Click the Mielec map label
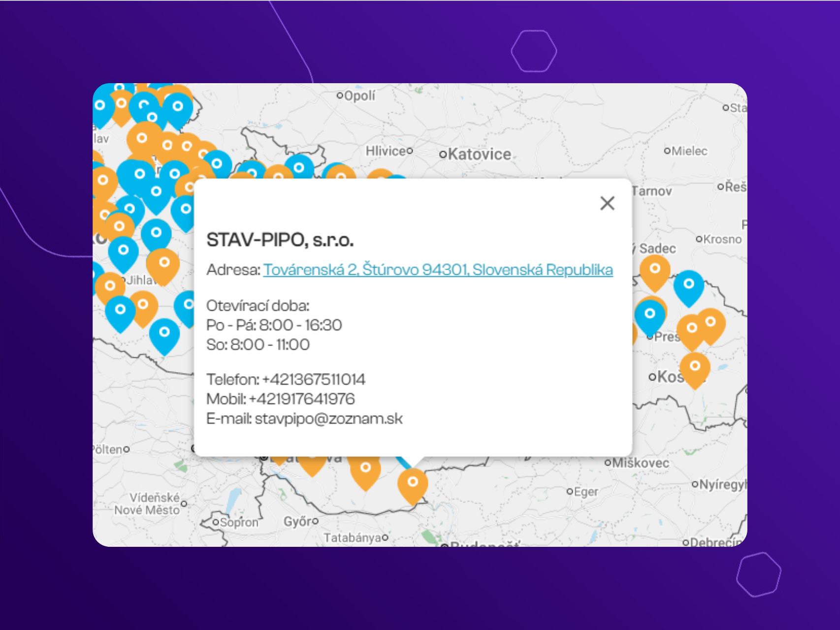This screenshot has height=630, width=840. click(x=689, y=151)
